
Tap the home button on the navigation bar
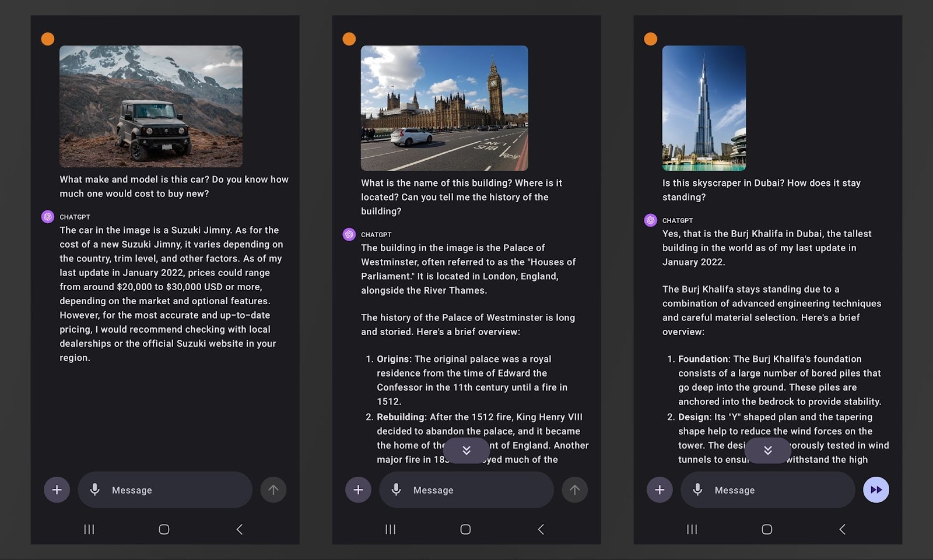click(164, 529)
